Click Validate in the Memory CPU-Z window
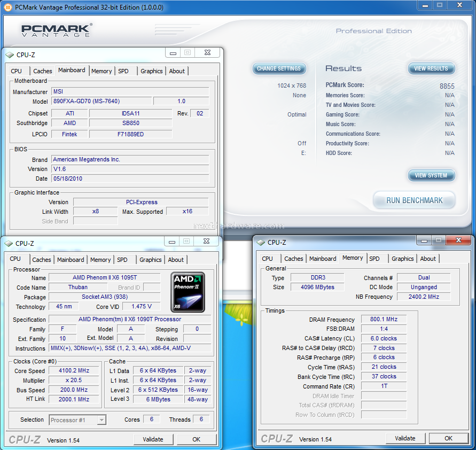The height and width of the screenshot is (450, 476). (x=405, y=438)
